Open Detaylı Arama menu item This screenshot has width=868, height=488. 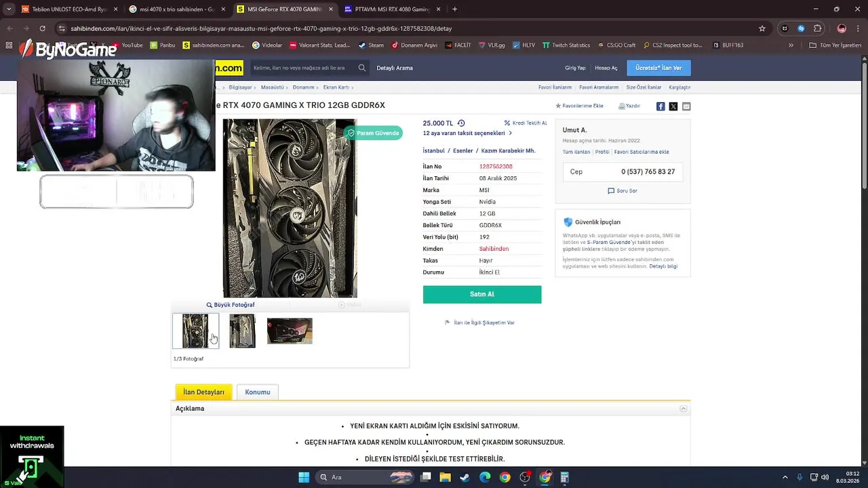[x=395, y=68]
